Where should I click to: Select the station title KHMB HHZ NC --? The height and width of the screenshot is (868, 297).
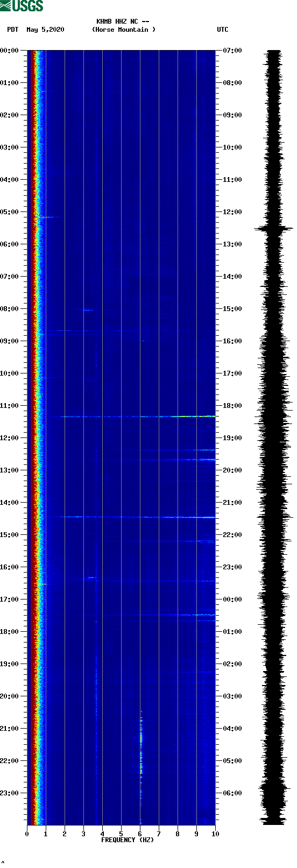point(123,22)
